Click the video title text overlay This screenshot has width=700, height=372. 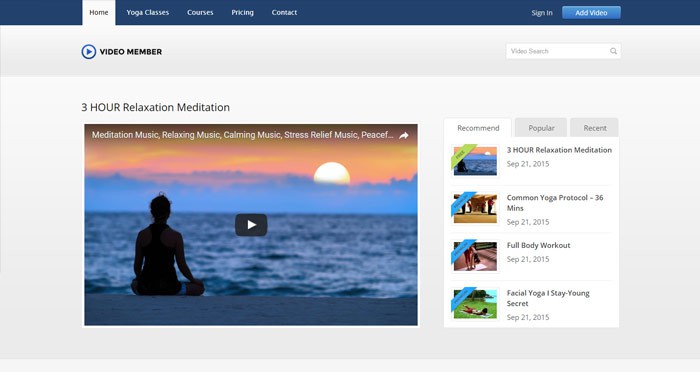tap(242, 135)
